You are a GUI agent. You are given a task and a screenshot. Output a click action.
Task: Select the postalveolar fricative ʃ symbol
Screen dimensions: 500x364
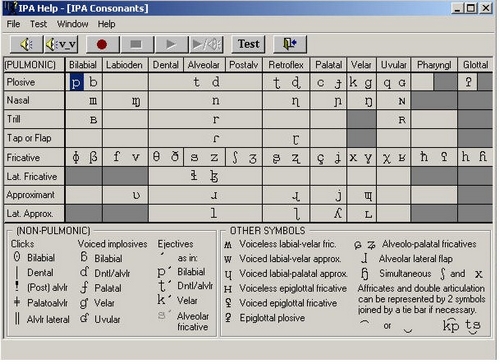235,157
